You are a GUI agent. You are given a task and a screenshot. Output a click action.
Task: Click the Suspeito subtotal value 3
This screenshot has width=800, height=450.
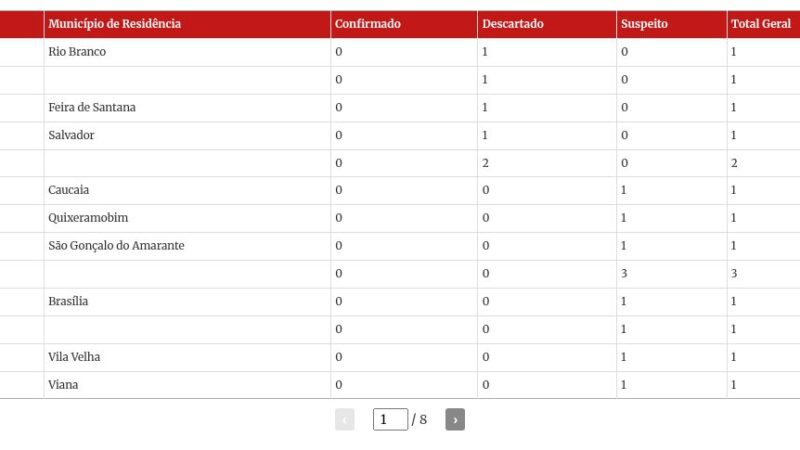(x=624, y=273)
